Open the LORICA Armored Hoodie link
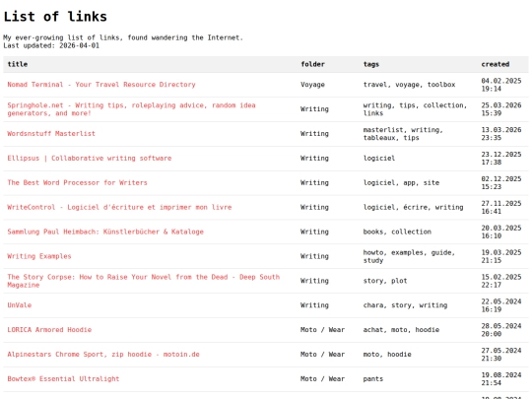532x399 pixels. tap(49, 330)
